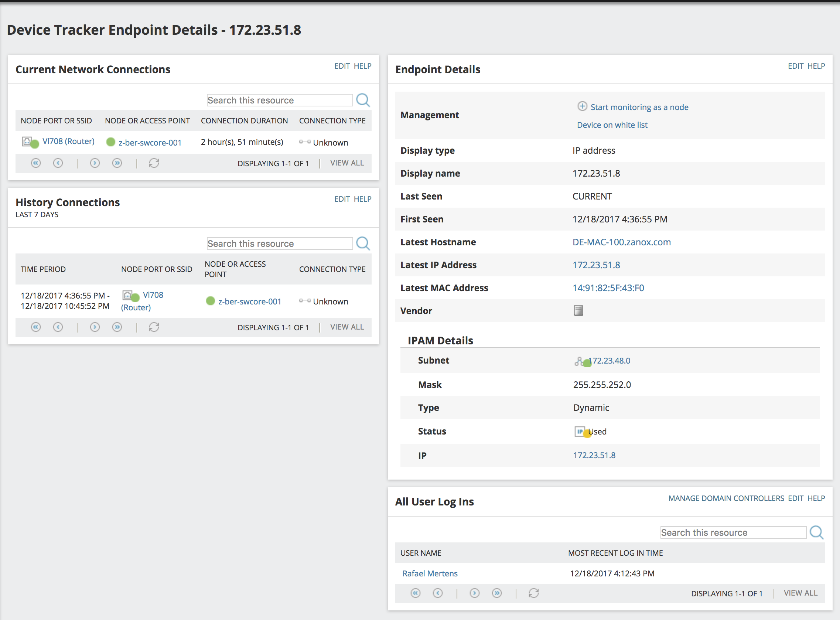Viewport: 840px width, 620px height.
Task: Go to last page in All User Log Ins
Action: 497,593
